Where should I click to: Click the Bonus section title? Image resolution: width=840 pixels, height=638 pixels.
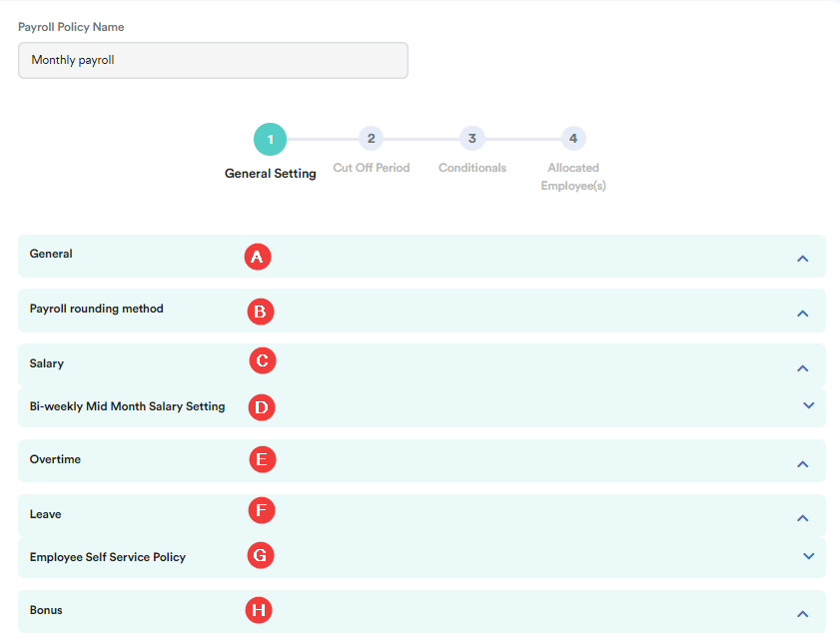click(46, 610)
